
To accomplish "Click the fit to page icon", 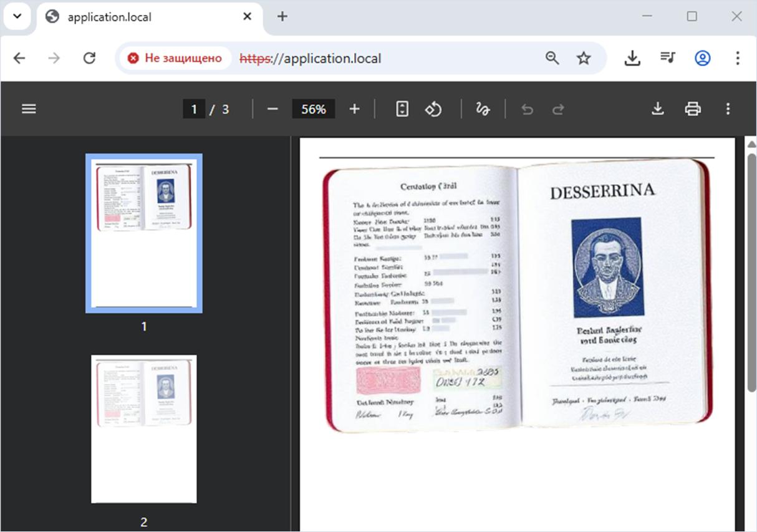I will pos(402,109).
